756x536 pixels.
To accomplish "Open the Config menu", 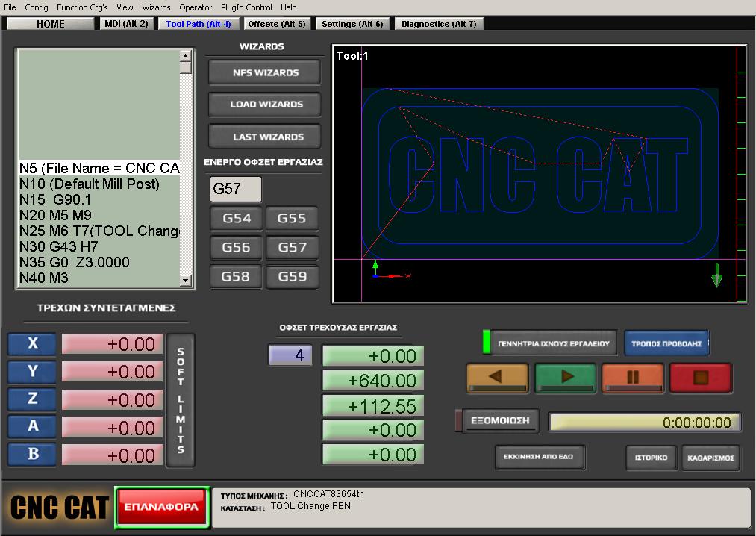I will (x=37, y=7).
